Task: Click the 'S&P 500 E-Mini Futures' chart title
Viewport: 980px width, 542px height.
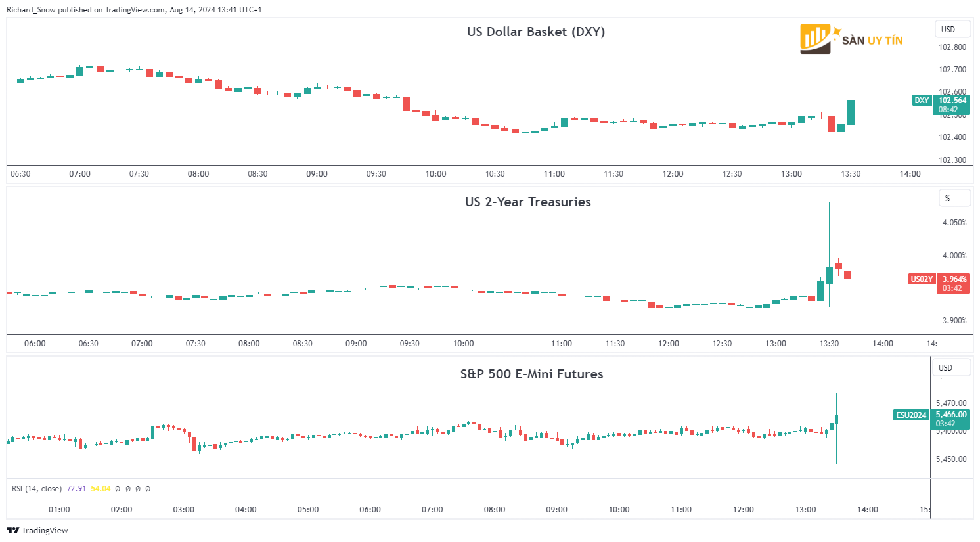Action: [531, 374]
